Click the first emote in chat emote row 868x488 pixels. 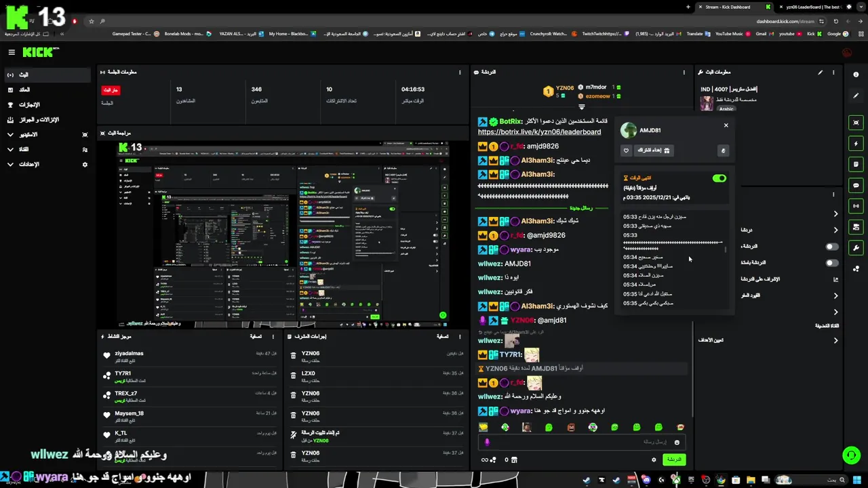coord(483,427)
